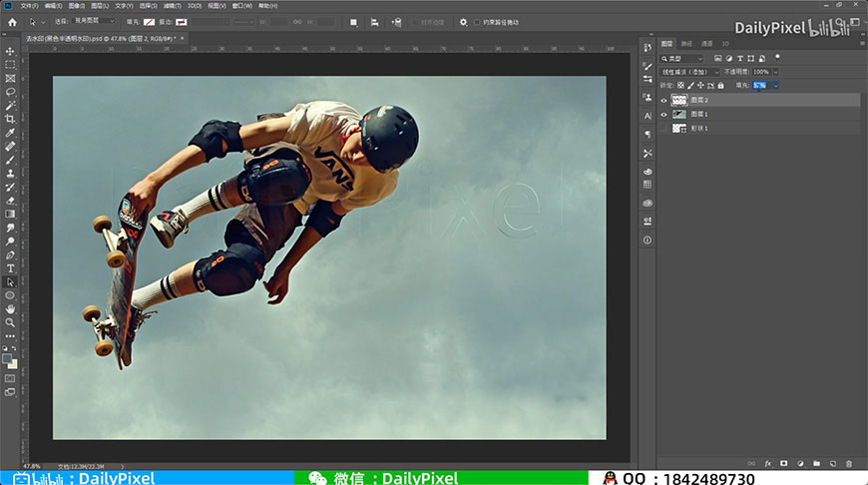This screenshot has width=868, height=485.
Task: Select the Brush tool
Action: tap(10, 160)
